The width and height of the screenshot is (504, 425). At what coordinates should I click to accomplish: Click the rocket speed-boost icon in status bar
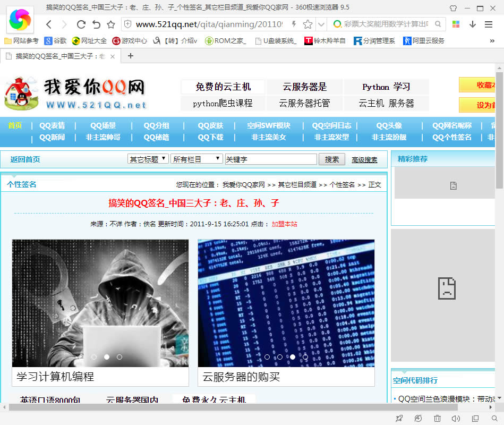coord(399,419)
